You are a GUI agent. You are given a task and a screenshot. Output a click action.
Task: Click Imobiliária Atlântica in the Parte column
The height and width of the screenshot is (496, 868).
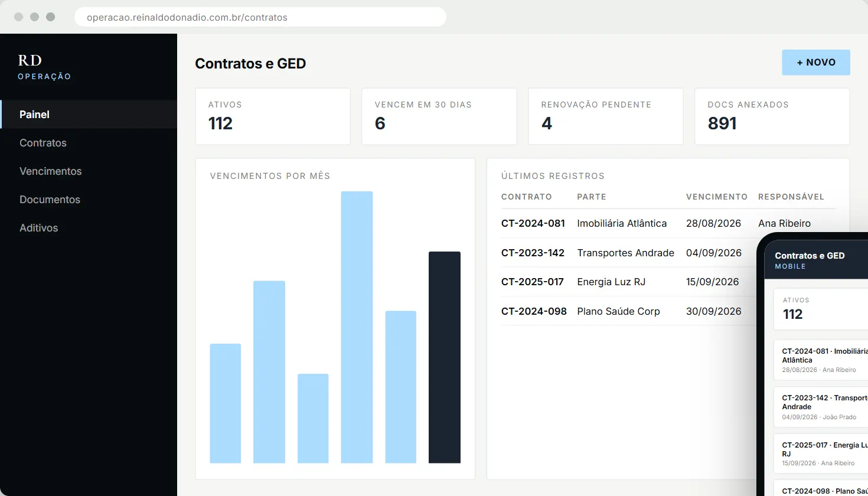click(622, 223)
